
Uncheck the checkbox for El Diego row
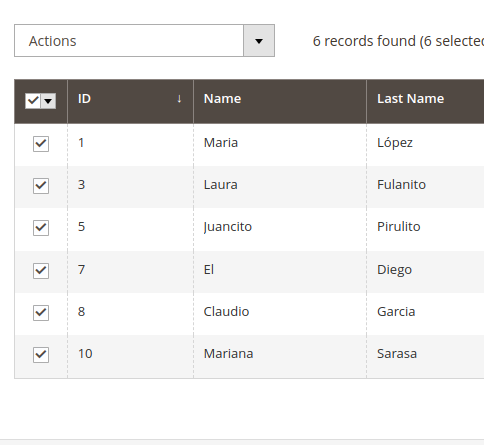pyautogui.click(x=41, y=270)
